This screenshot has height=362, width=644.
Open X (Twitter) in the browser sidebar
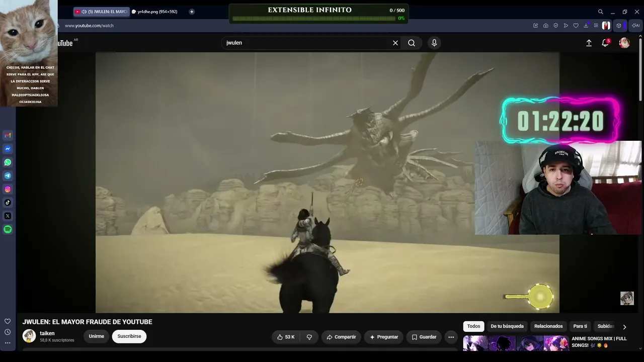(8, 216)
